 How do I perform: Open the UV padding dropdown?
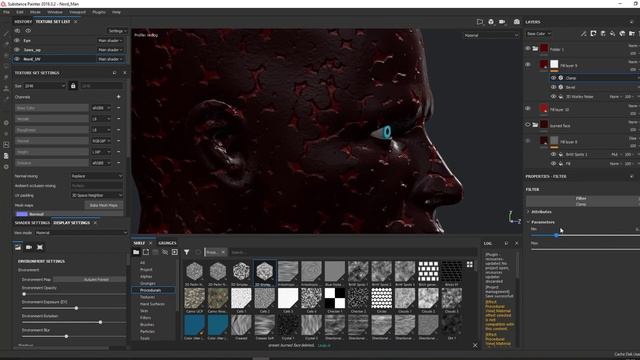[97, 195]
